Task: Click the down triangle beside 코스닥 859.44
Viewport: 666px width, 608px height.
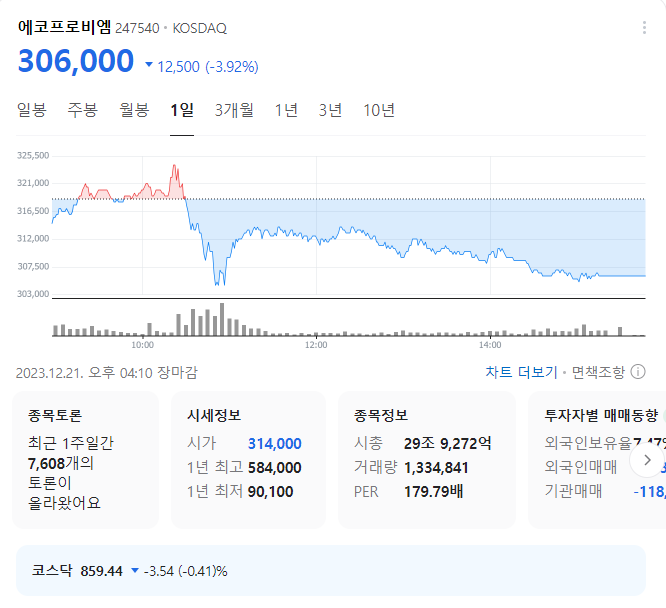Action: coord(135,570)
